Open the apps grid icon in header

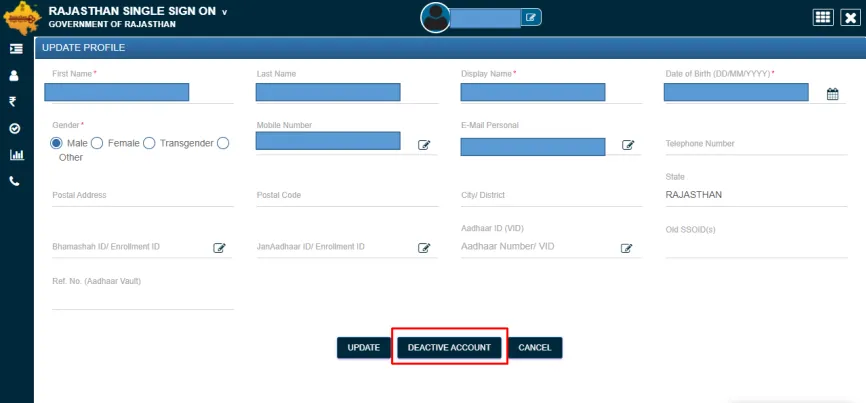coord(823,17)
